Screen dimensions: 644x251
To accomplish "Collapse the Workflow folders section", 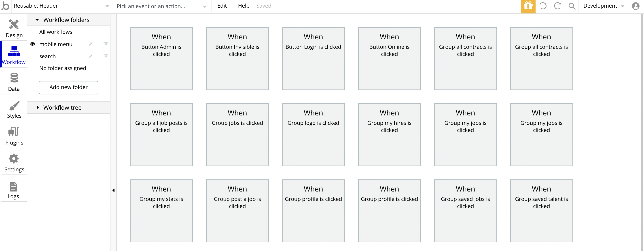I will pyautogui.click(x=37, y=20).
